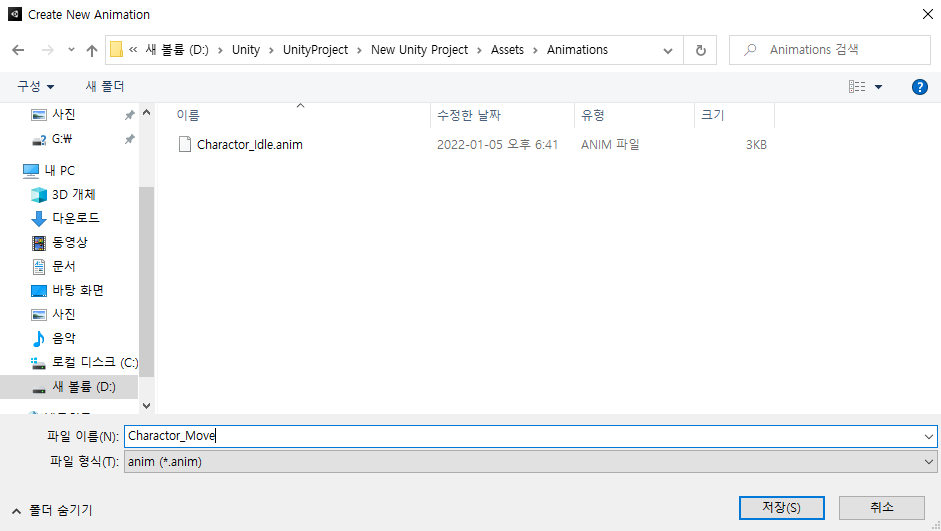Open the help question mark icon
This screenshot has height=531, width=941.
coord(919,87)
